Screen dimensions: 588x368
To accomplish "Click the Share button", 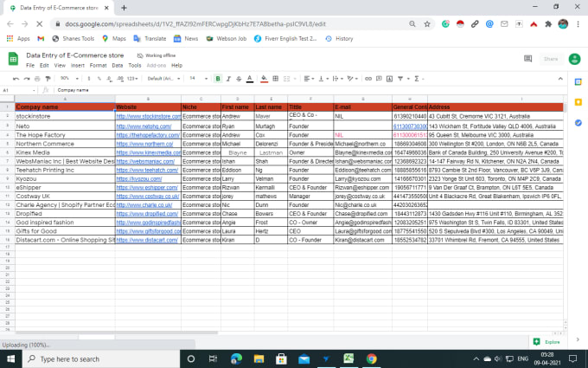I will tap(551, 59).
